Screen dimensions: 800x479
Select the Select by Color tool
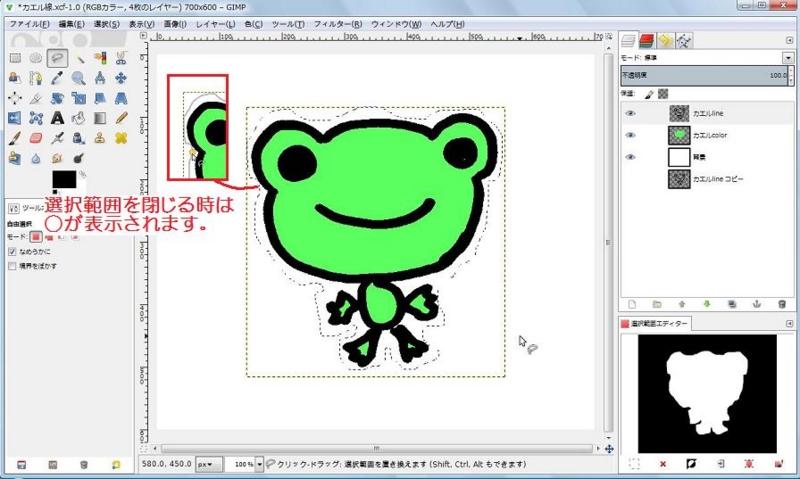100,58
